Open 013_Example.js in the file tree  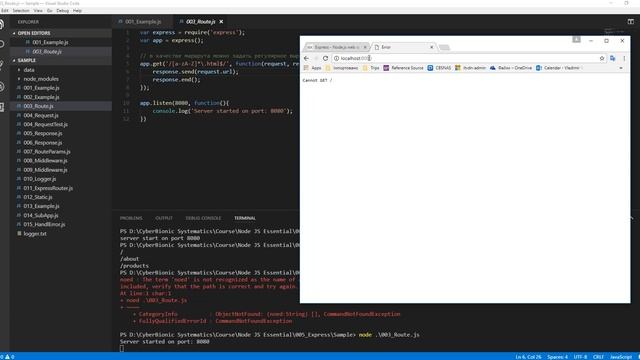[41, 206]
